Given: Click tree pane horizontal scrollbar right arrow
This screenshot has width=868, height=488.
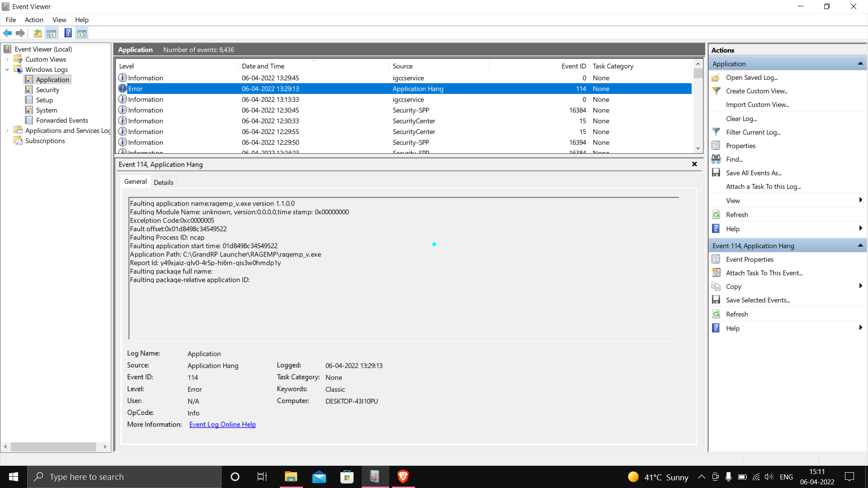Looking at the screenshot, I should [105, 446].
